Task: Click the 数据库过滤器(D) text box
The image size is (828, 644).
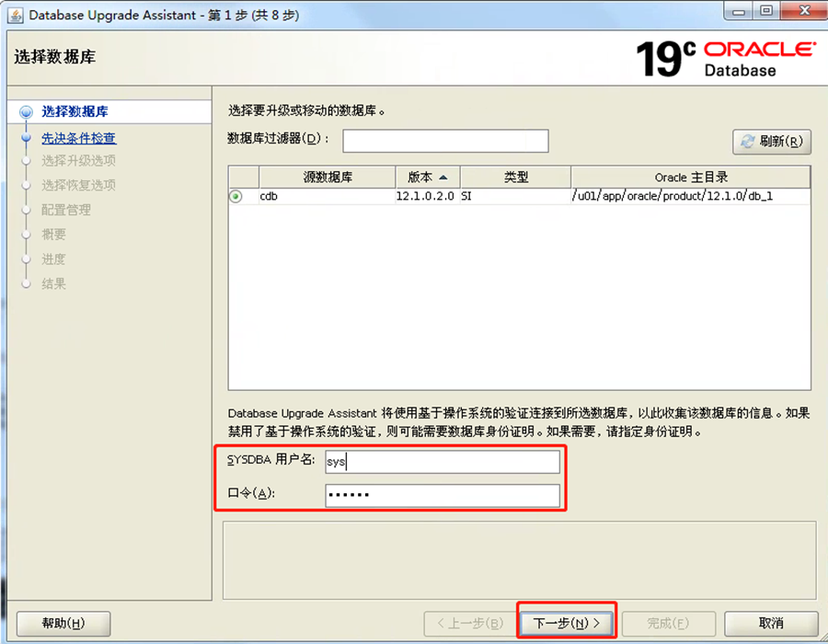Action: 445,141
